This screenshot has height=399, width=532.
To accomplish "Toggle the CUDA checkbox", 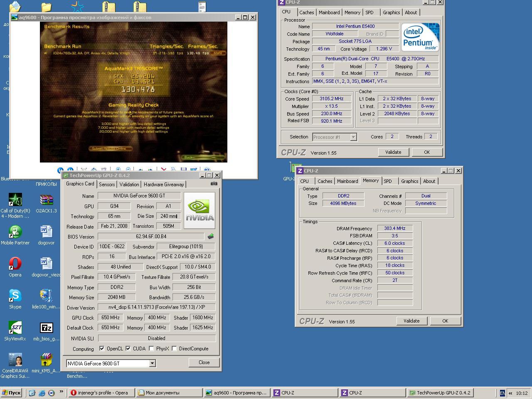I will 128,348.
